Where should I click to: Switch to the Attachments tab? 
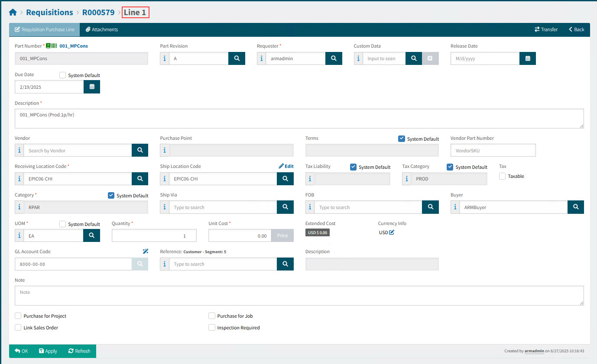coord(102,29)
